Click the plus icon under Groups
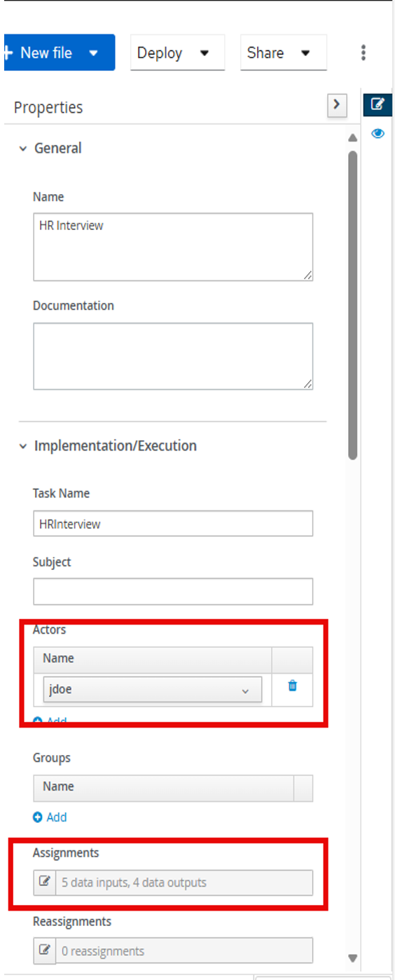The height and width of the screenshot is (980, 395). point(38,817)
